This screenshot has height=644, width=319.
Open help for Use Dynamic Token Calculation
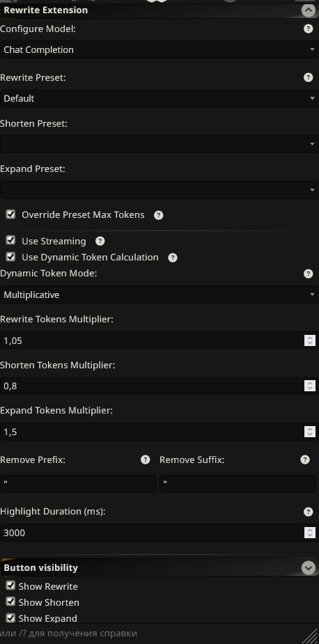tap(173, 258)
